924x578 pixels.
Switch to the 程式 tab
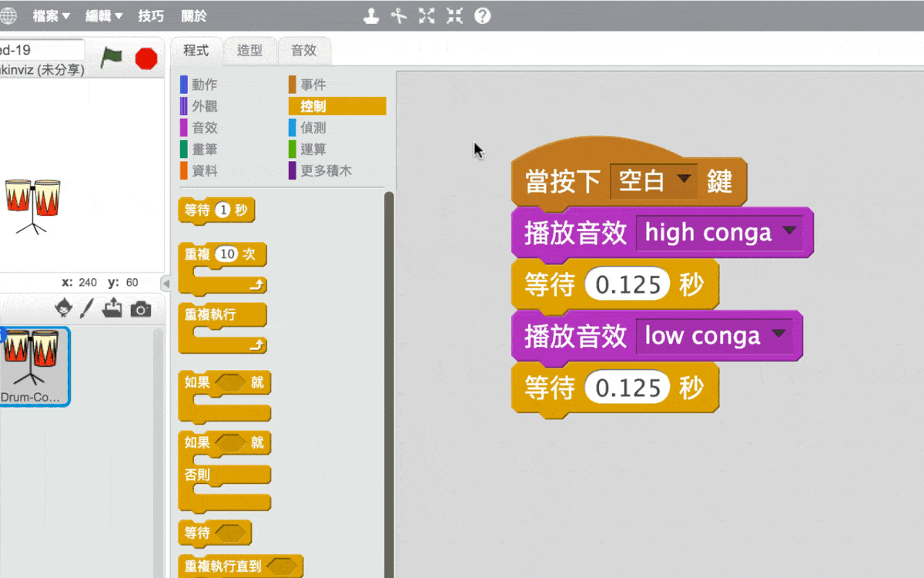tap(196, 51)
